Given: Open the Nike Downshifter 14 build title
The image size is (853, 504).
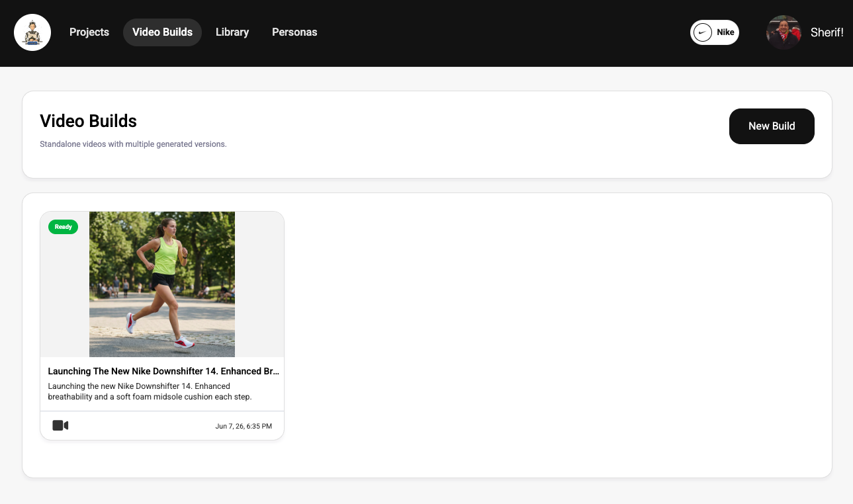Looking at the screenshot, I should pyautogui.click(x=163, y=372).
